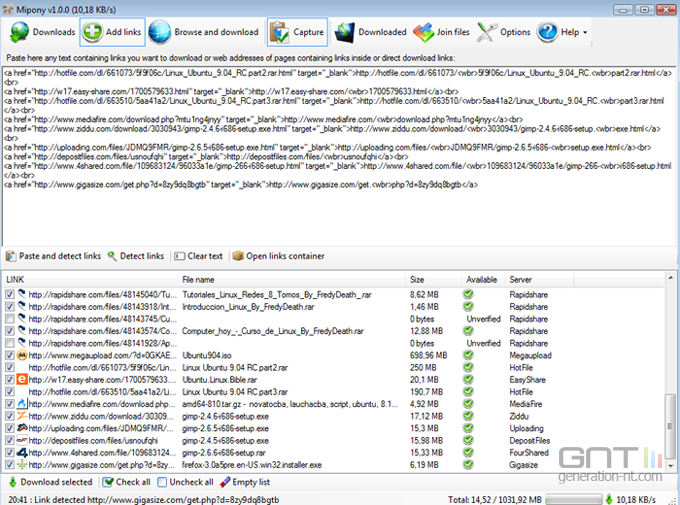Click the Uploading icon in gimp-2.6.5 row

point(22,428)
